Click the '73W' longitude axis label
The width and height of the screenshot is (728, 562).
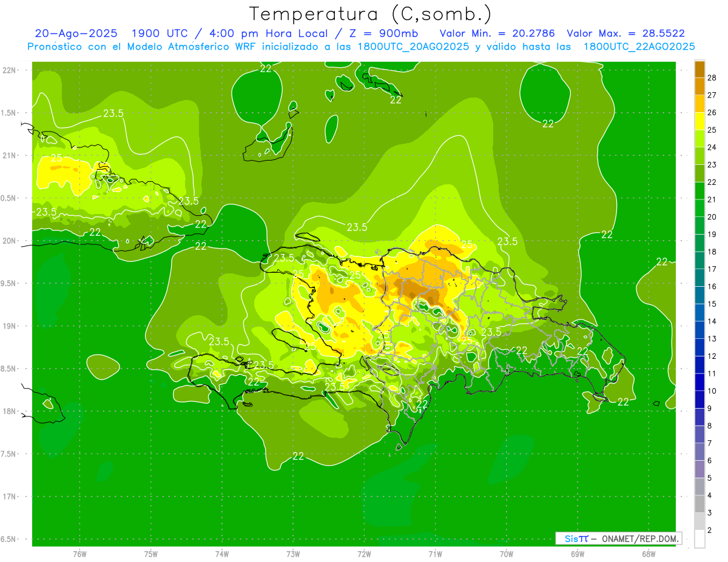pyautogui.click(x=293, y=554)
